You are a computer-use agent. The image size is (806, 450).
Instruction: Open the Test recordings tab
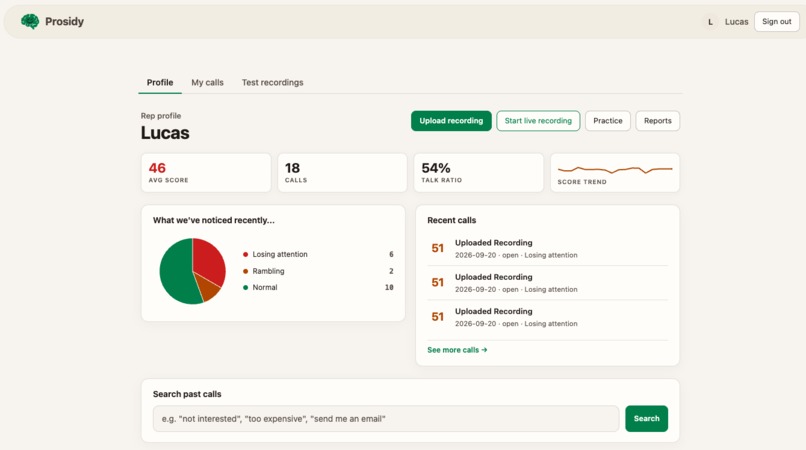[x=272, y=82]
